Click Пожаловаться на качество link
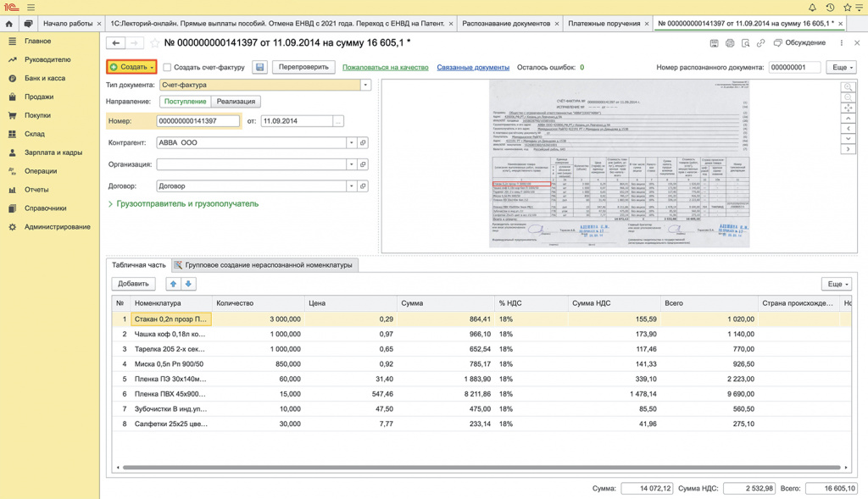 [386, 67]
